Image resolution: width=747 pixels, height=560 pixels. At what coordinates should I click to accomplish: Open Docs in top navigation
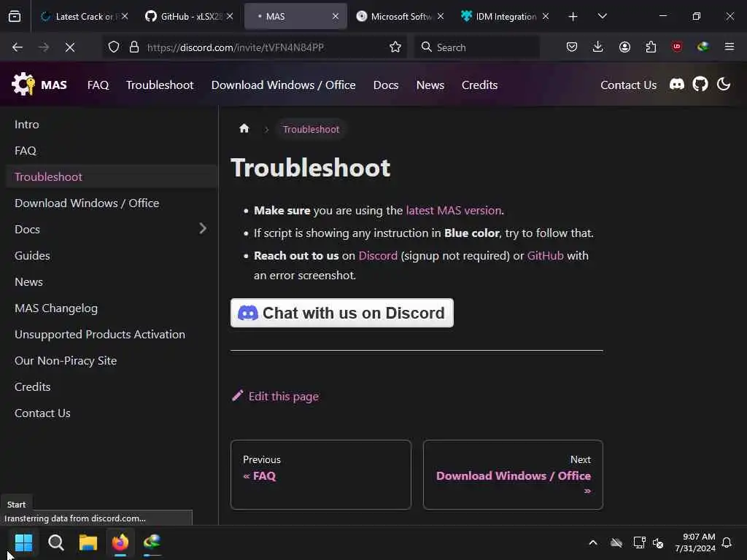[386, 85]
